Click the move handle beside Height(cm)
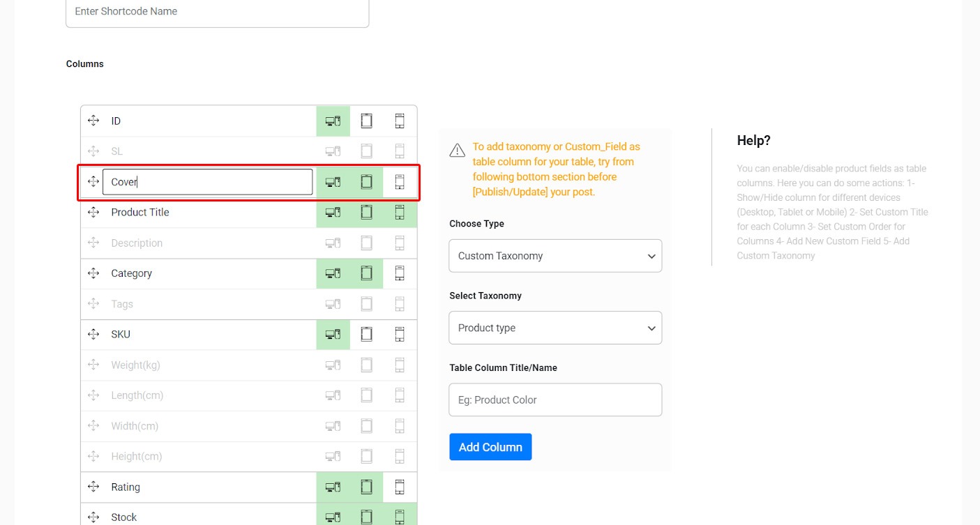This screenshot has width=980, height=525. (93, 457)
